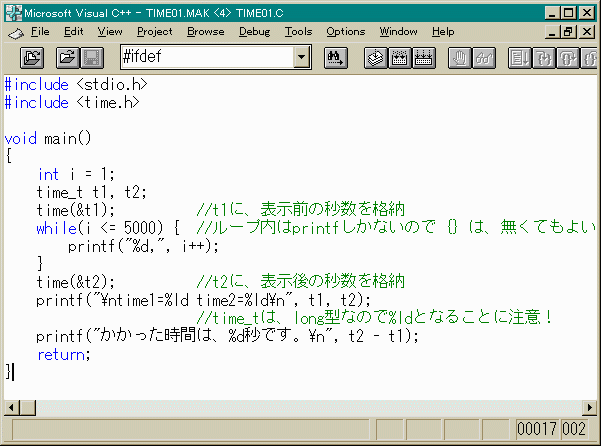Click the comment '//t2に、表示後の秒数を格納'
This screenshot has width=601, height=446.
[300, 282]
